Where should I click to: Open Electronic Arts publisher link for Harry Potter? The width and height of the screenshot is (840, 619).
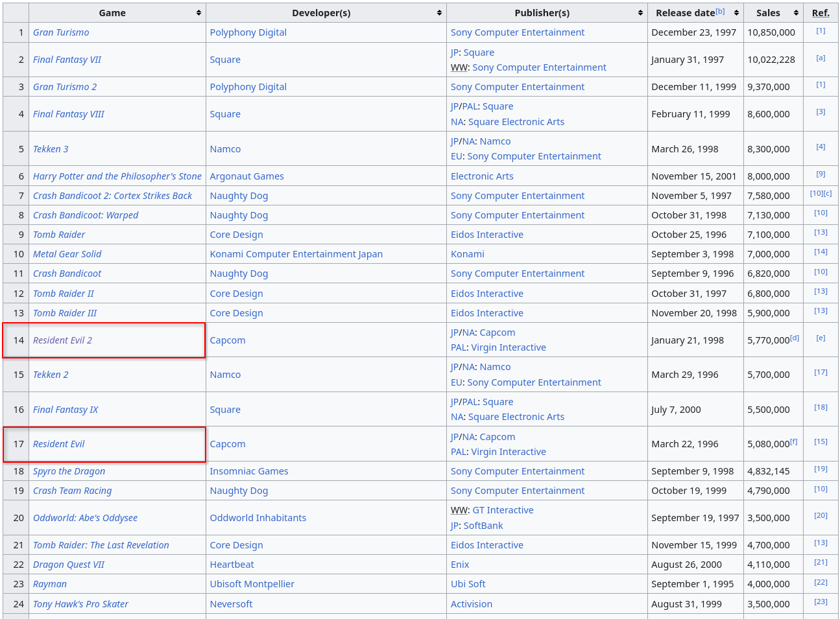click(482, 176)
